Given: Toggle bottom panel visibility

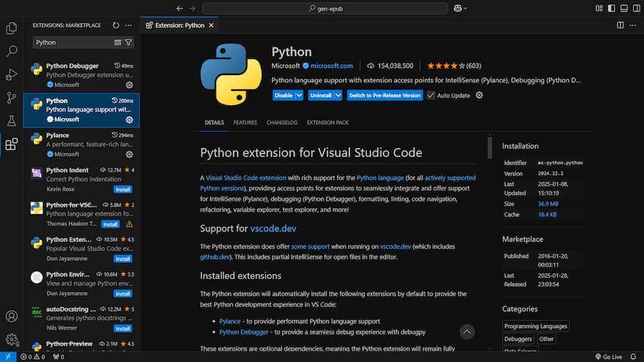Looking at the screenshot, I should (624, 8).
